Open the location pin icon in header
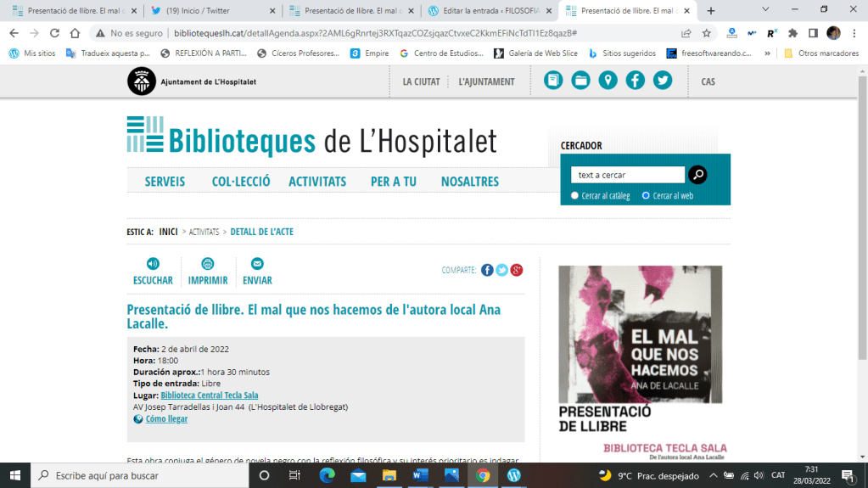 click(x=608, y=81)
